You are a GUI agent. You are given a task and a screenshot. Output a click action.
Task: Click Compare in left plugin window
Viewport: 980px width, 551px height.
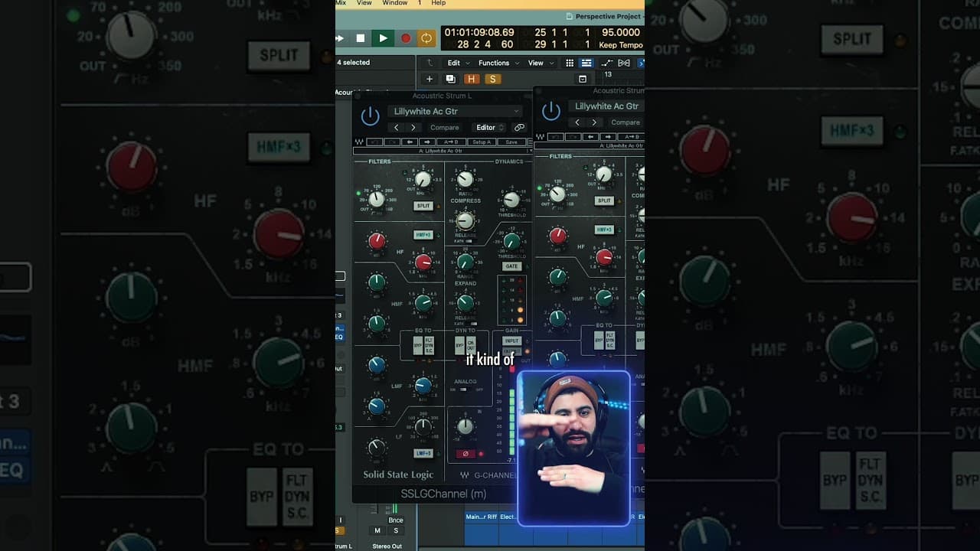[x=444, y=128]
